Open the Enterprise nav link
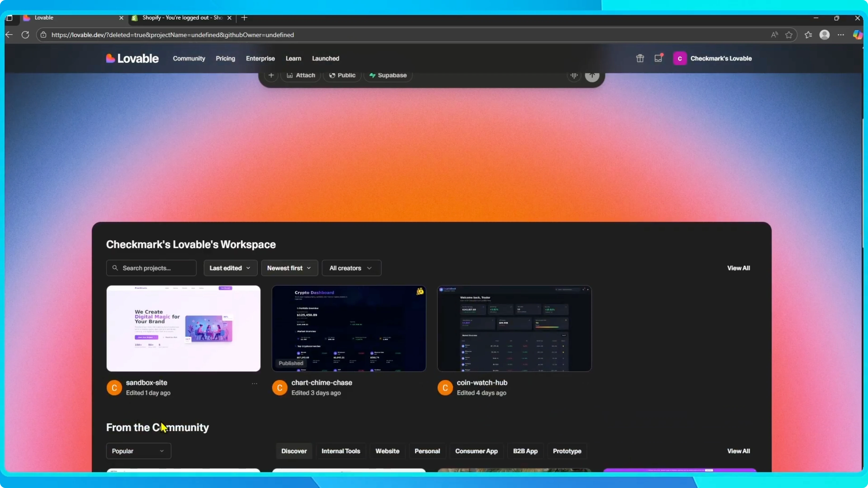The image size is (868, 488). point(260,58)
